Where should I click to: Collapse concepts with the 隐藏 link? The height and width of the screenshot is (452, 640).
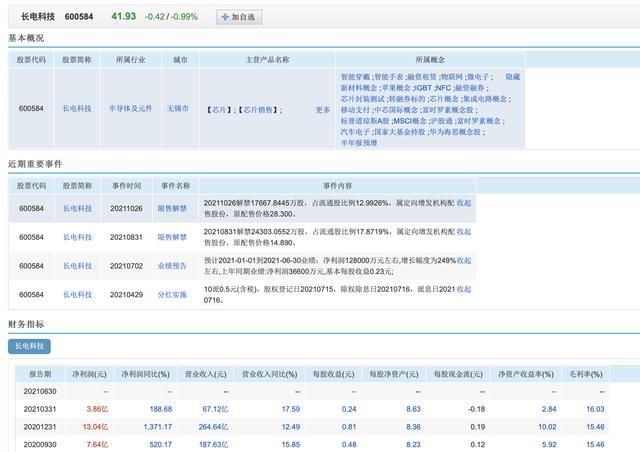click(513, 76)
